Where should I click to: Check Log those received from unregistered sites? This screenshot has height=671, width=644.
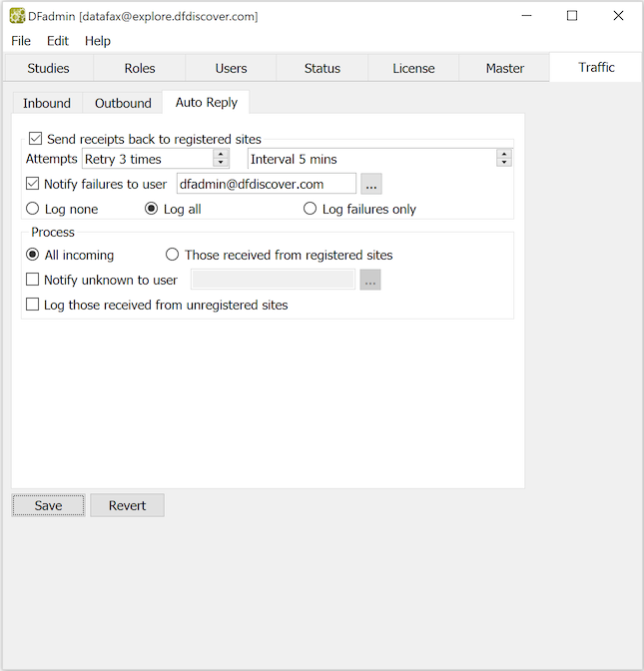(33, 305)
